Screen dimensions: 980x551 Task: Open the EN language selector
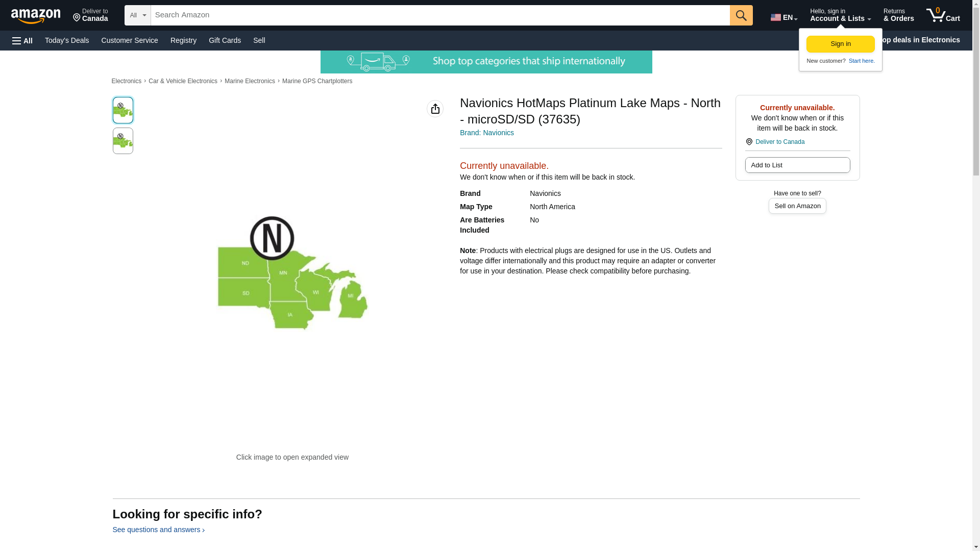tap(783, 17)
